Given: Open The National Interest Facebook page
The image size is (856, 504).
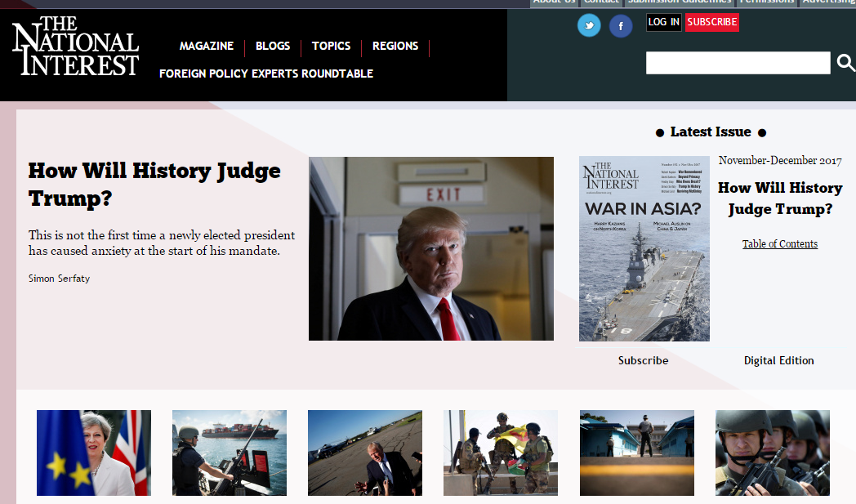Looking at the screenshot, I should coord(621,25).
